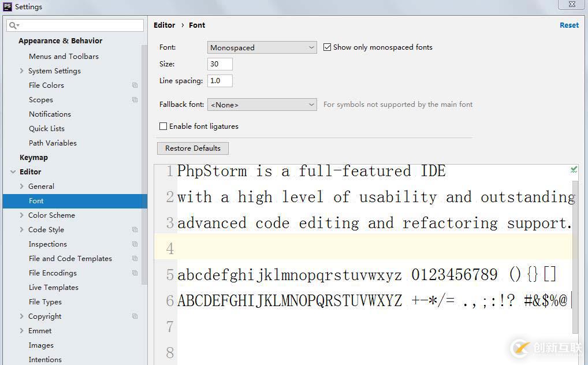The image size is (588, 365).
Task: Expand the System Settings node
Action: click(x=21, y=71)
